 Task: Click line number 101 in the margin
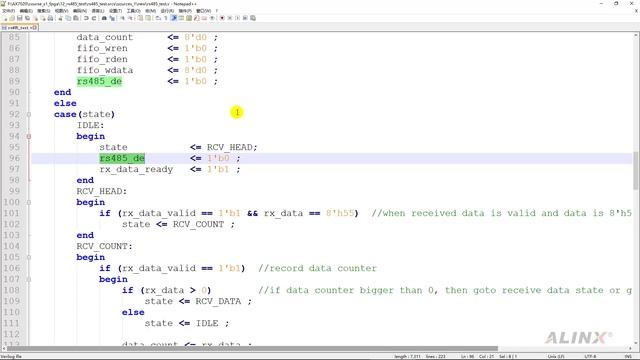(x=11, y=213)
